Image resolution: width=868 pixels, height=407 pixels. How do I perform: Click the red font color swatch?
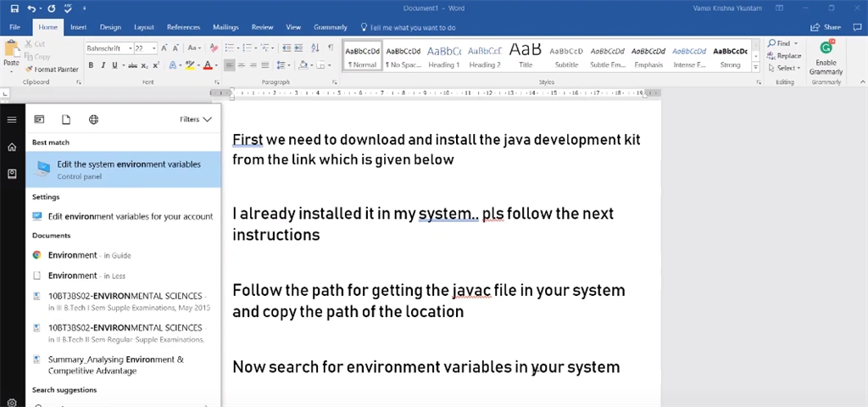(208, 65)
